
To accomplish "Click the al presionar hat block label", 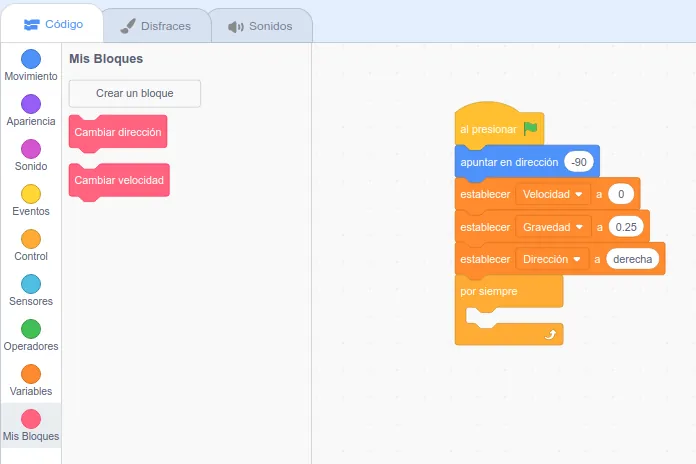I will [x=488, y=129].
